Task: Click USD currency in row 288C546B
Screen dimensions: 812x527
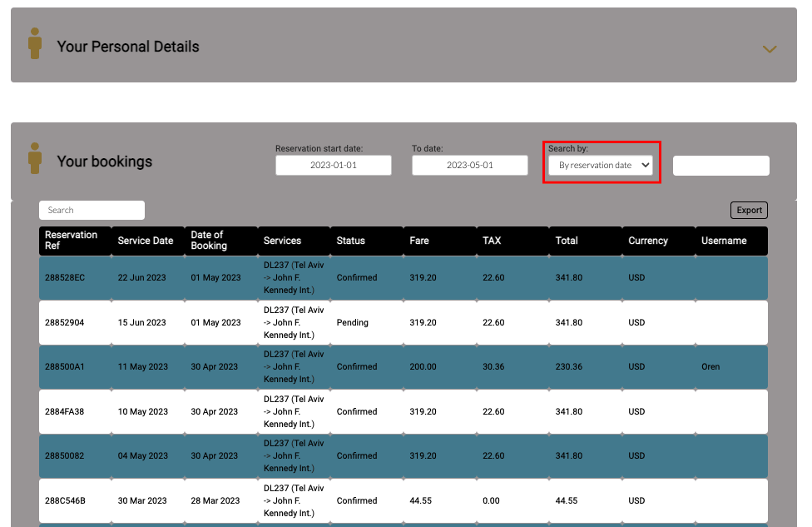Action: [636, 500]
